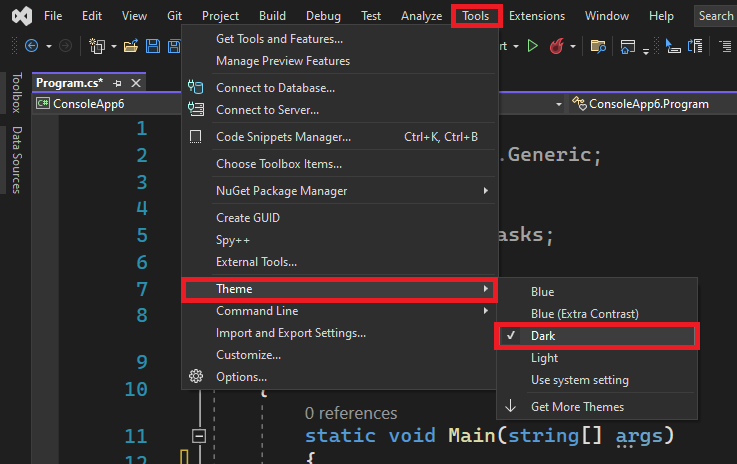737x464 pixels.
Task: Click the toolbar icon with the blue arrow beside a list
Action: click(695, 46)
